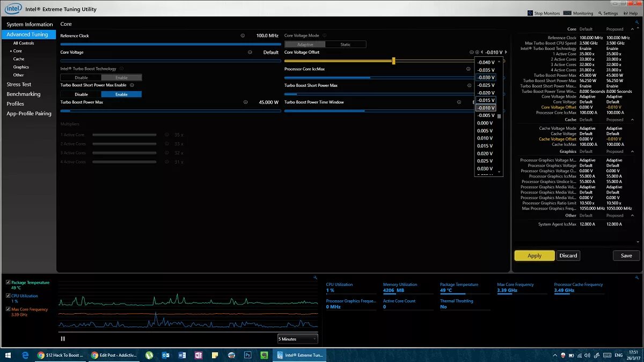The height and width of the screenshot is (362, 644).
Task: Toggle the CPU Utilization monitor checkbox
Action: [8, 295]
